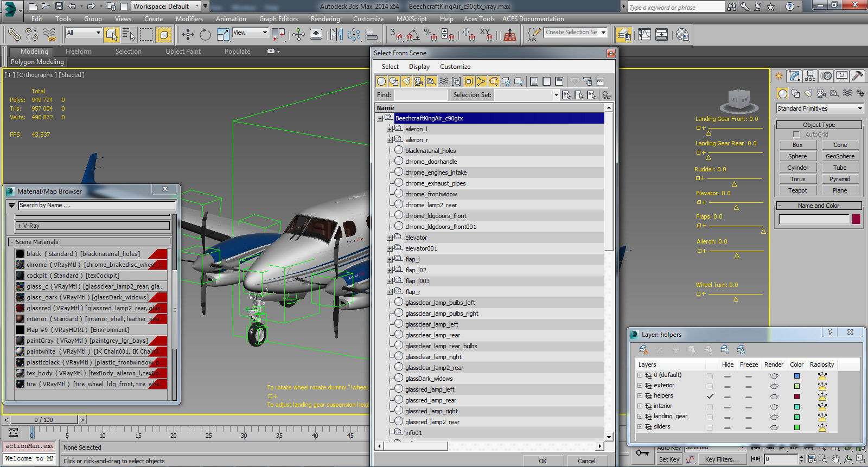
Task: Open the Utilities hammer tab in command panel
Action: [x=858, y=76]
